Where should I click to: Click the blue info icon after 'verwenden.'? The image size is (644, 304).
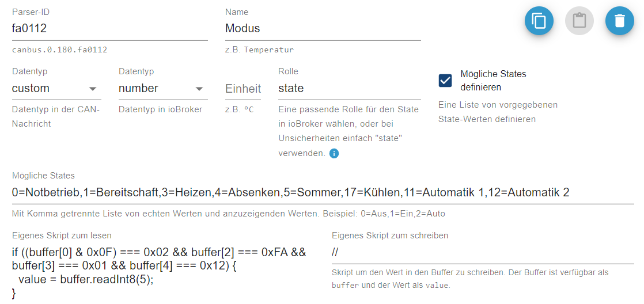334,154
